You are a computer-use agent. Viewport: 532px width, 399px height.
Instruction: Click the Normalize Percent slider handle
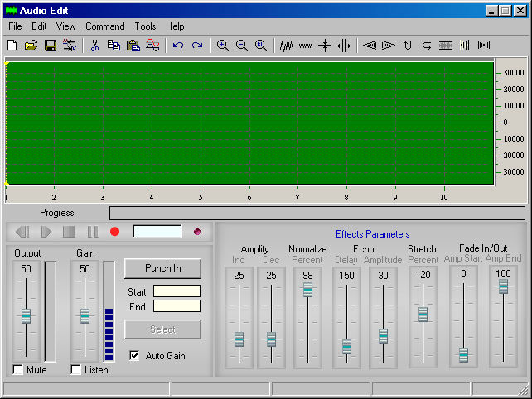307,290
